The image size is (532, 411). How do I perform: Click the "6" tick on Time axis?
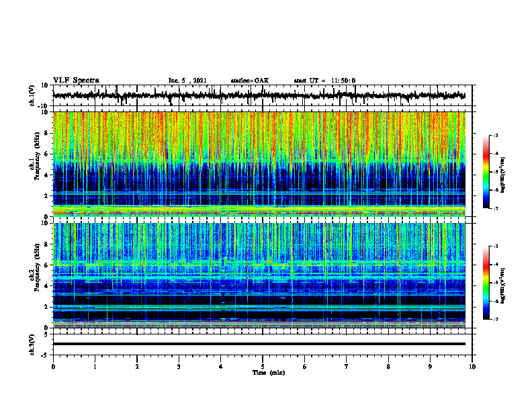305,367
